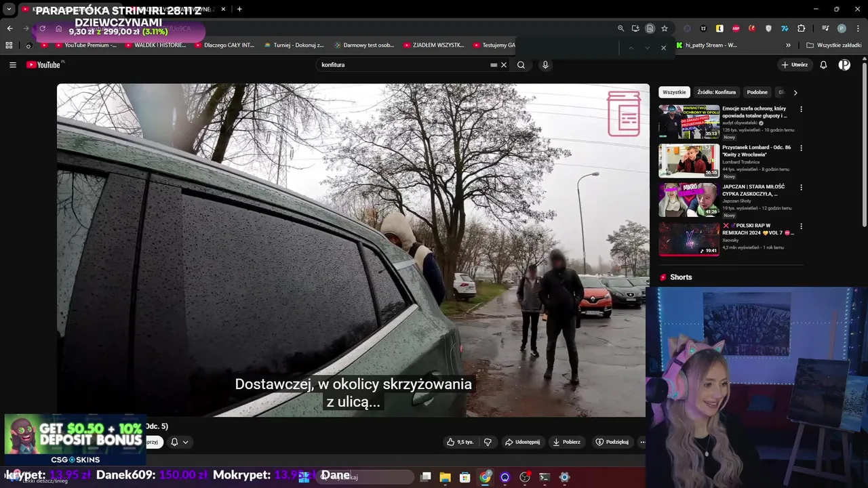Start search with the magnifier button

click(x=521, y=65)
